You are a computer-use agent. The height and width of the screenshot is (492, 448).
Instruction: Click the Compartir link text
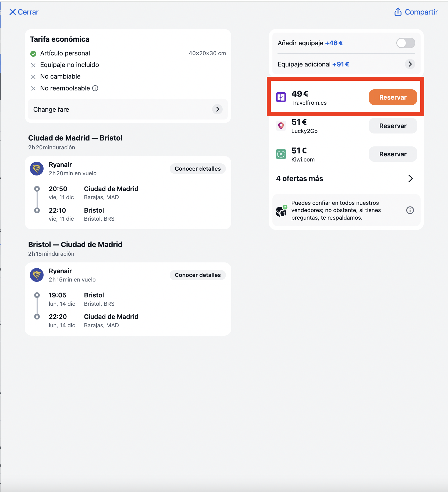421,12
